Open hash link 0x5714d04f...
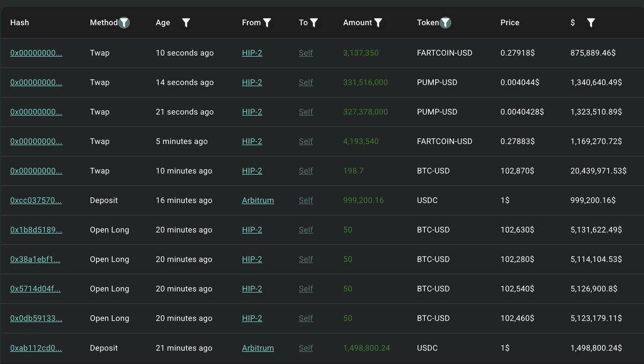 pyautogui.click(x=35, y=289)
